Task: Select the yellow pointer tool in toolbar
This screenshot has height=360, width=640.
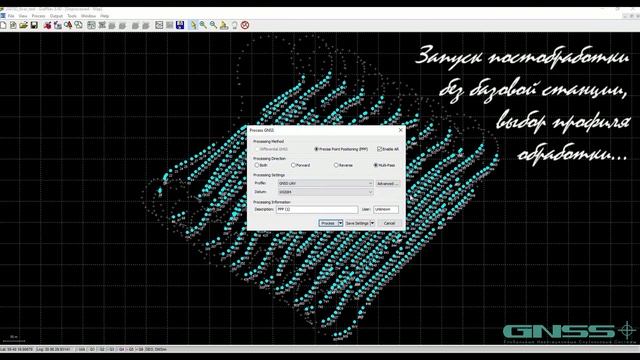Action: coord(193,25)
